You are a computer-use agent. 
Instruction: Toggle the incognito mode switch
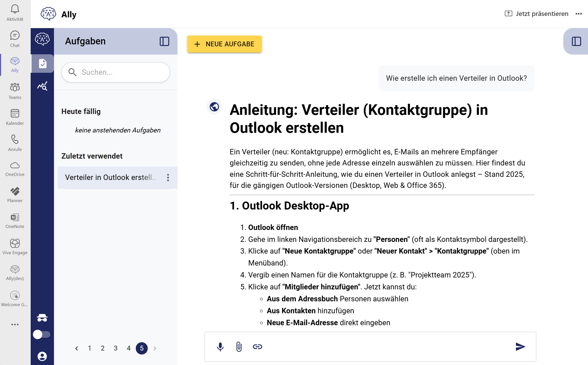click(x=41, y=334)
